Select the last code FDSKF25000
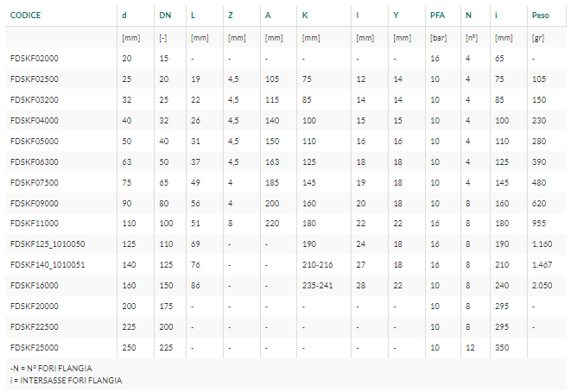The width and height of the screenshot is (571, 392). pos(35,348)
